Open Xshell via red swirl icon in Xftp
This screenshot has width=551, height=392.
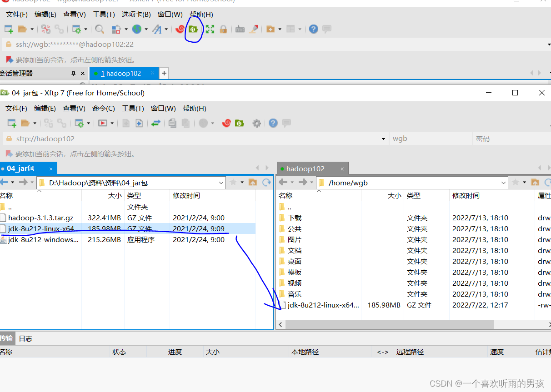(x=226, y=123)
